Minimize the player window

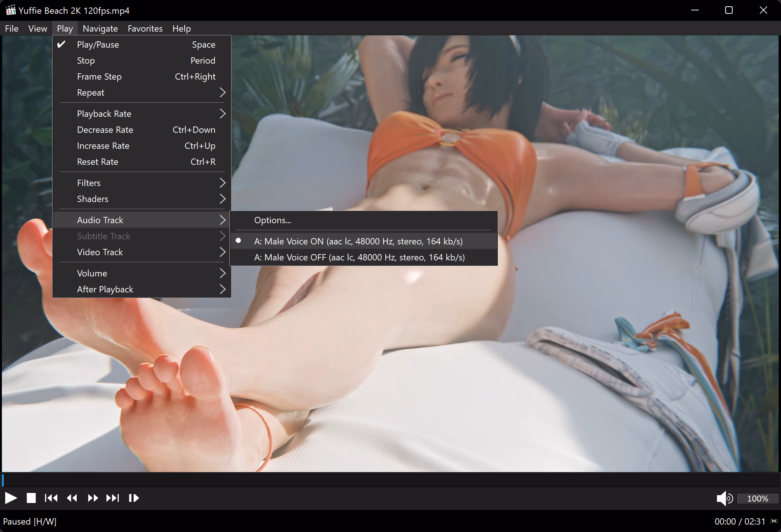(x=695, y=10)
